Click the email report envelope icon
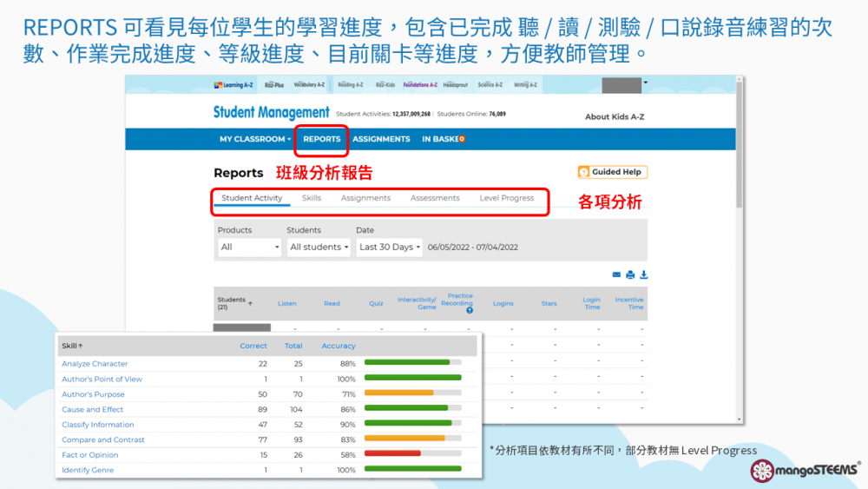The width and height of the screenshot is (868, 489). pos(617,275)
